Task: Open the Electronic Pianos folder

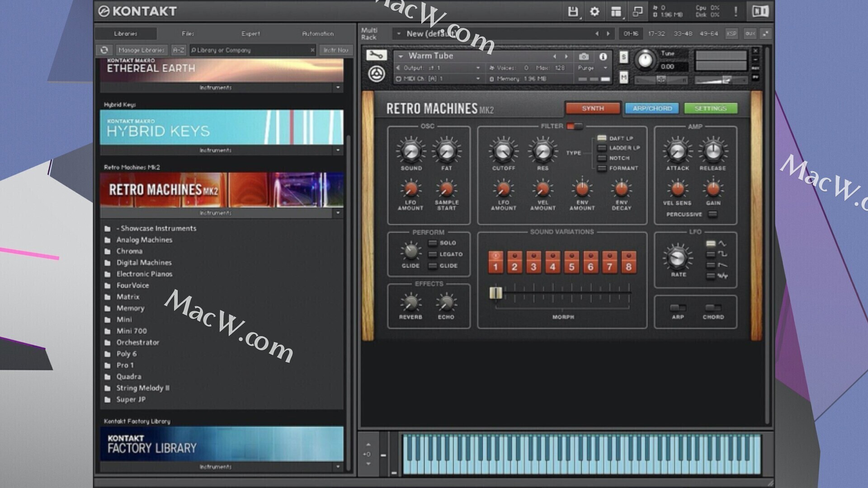Action: tap(144, 274)
